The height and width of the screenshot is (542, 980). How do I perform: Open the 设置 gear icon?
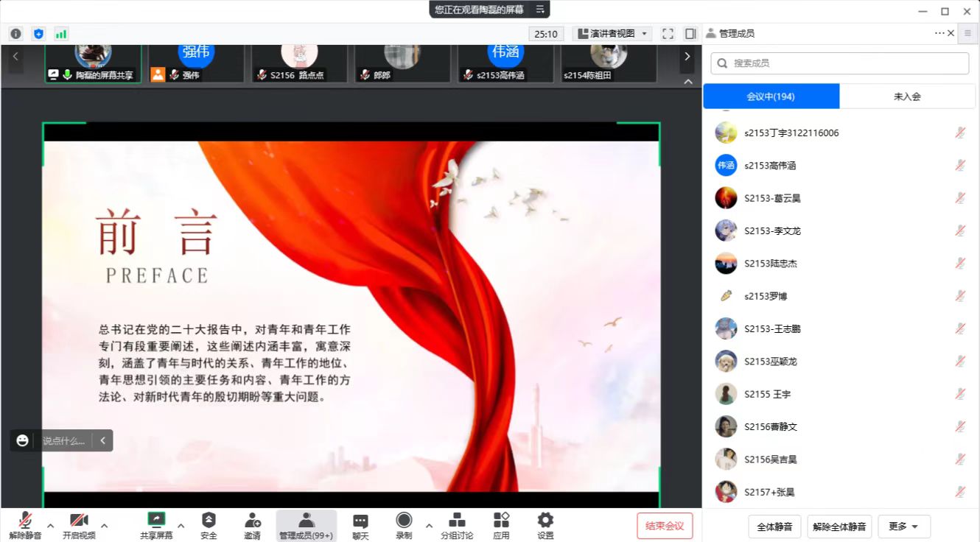coord(545,521)
